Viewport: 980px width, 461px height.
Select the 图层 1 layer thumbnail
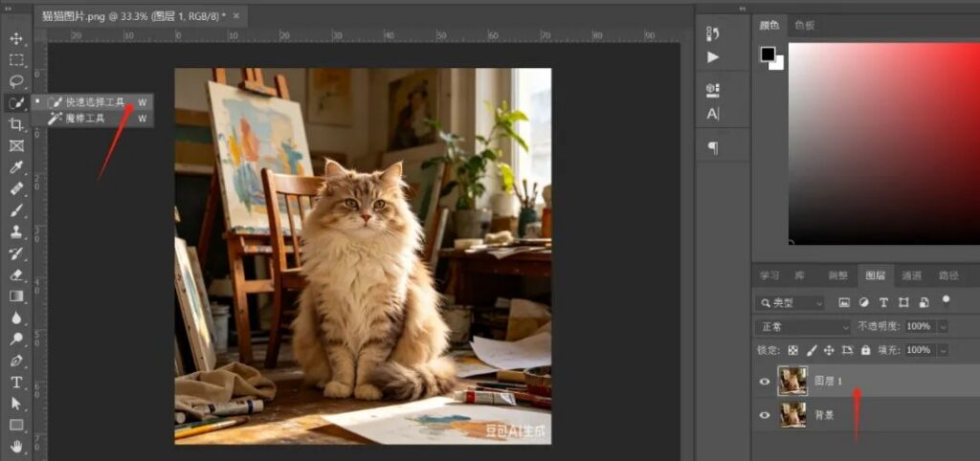click(793, 381)
